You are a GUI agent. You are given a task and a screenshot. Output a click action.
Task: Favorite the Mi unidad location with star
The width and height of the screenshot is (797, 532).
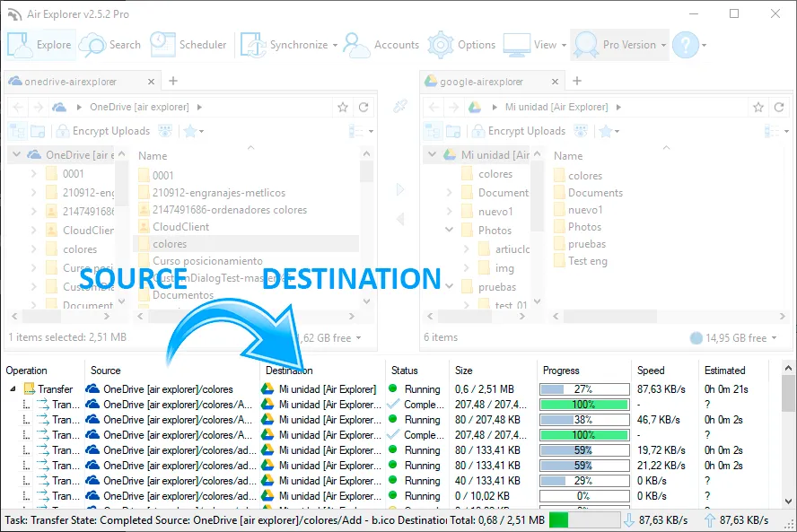click(758, 108)
